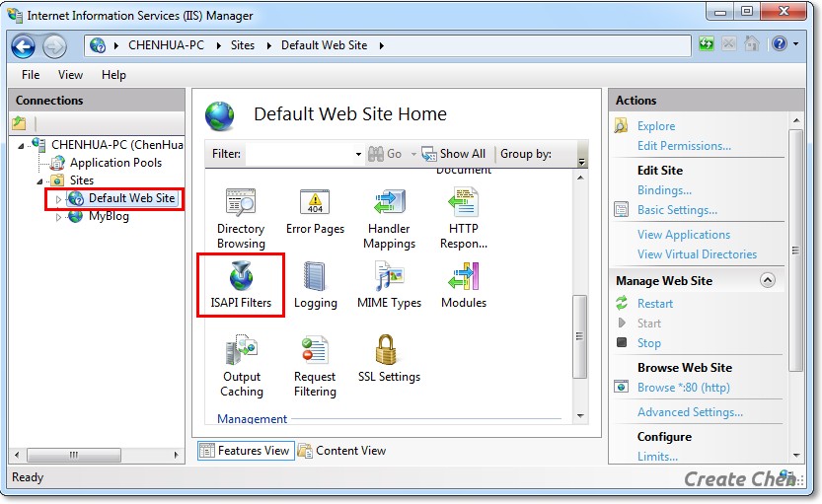This screenshot has height=504, width=822.
Task: Expand the Default Web Site tree node
Action: [58, 199]
